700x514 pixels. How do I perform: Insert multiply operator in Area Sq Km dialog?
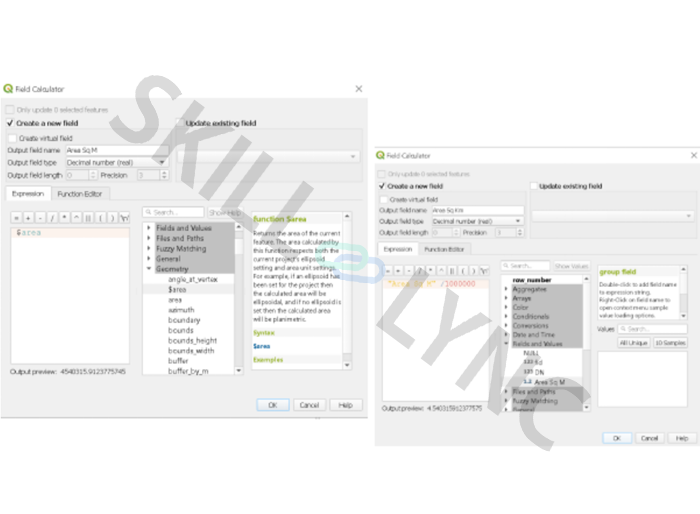pyautogui.click(x=430, y=271)
